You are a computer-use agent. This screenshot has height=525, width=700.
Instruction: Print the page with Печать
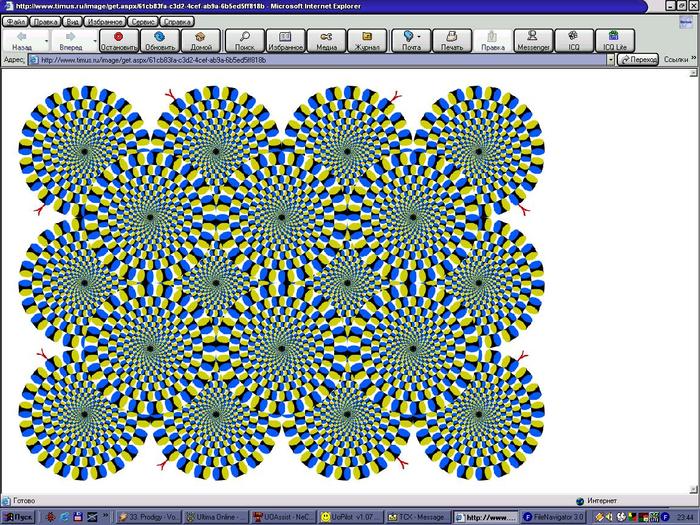452,41
